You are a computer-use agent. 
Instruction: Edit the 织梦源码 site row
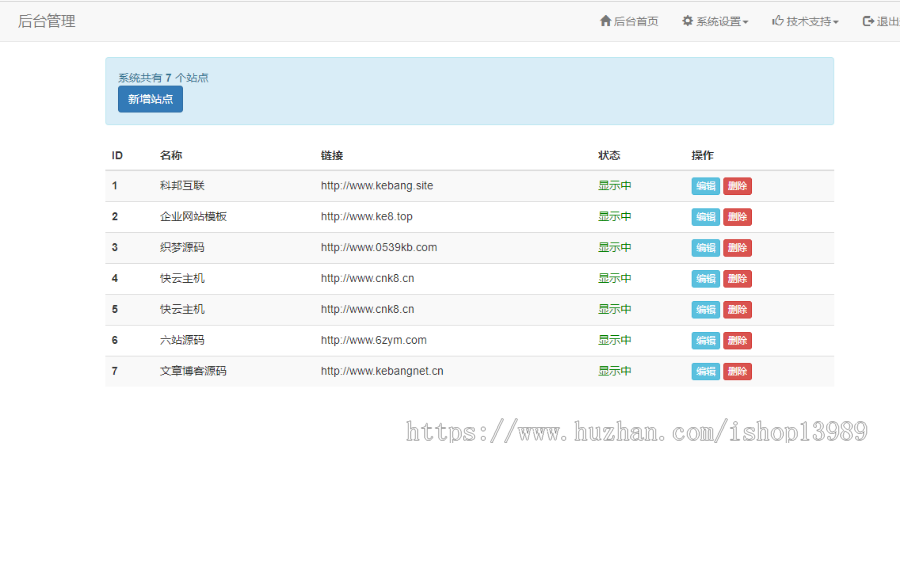705,248
